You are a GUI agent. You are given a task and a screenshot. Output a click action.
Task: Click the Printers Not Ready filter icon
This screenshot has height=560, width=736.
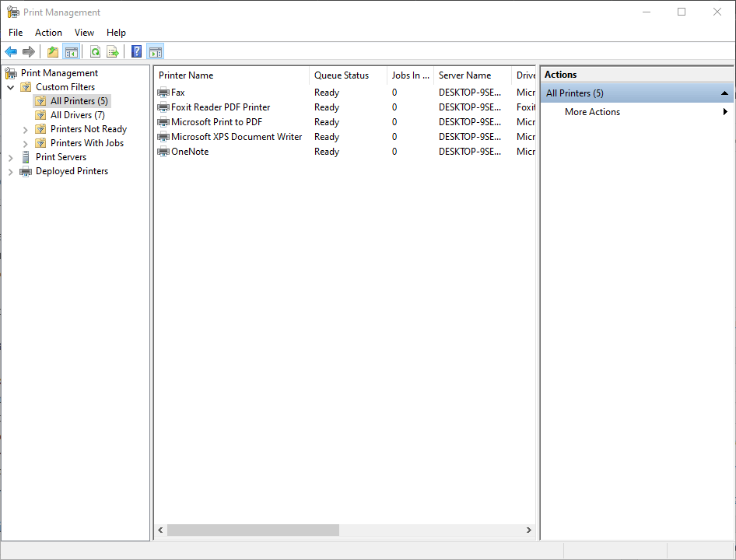40,129
